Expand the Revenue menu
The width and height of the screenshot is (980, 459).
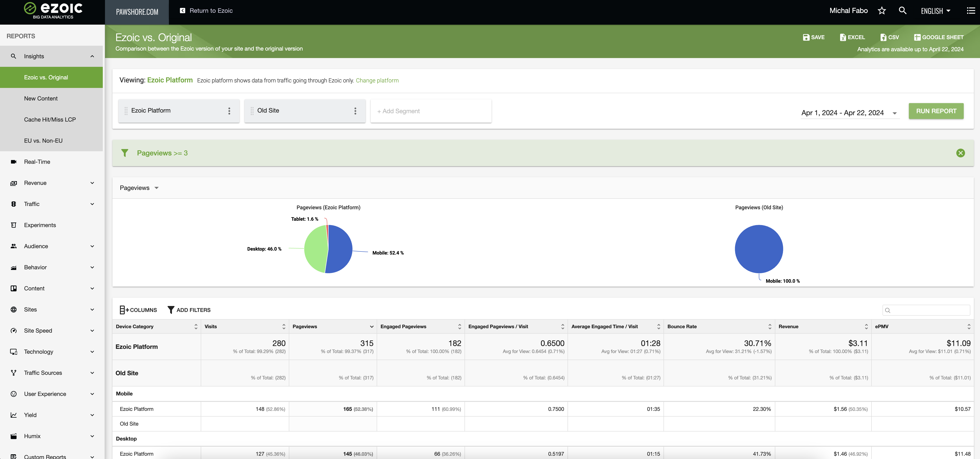[92, 183]
